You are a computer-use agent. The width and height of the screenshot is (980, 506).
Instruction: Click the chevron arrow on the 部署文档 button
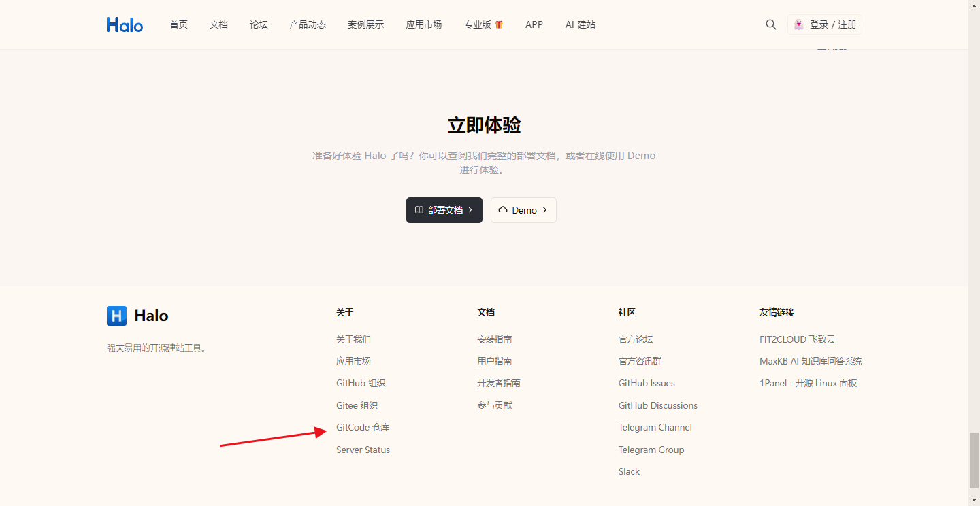point(470,210)
